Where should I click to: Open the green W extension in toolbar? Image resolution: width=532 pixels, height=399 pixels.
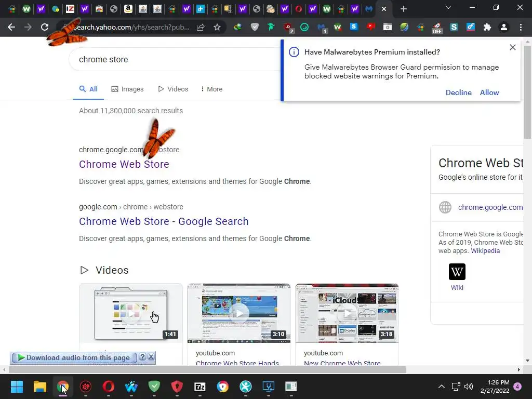coord(338,27)
